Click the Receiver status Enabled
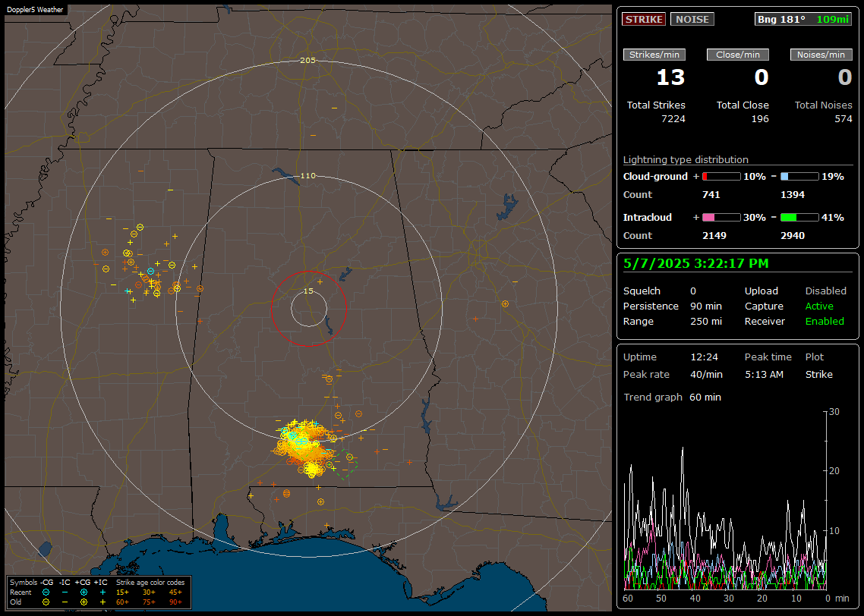 pos(825,322)
